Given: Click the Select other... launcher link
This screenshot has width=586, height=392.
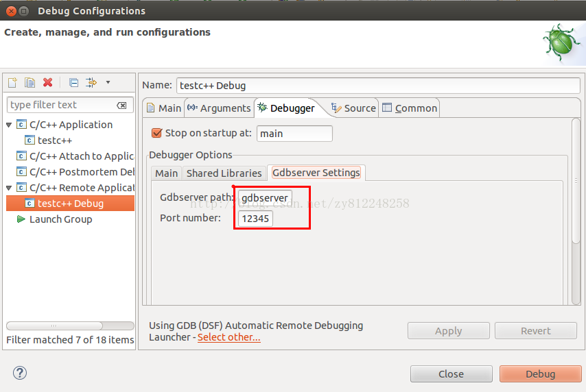Looking at the screenshot, I should click(229, 337).
